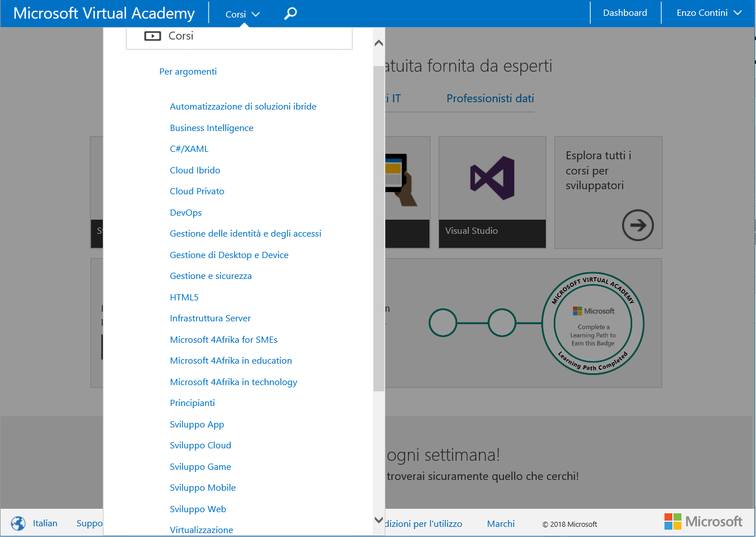Click the search magnifier icon
Viewport: 756px width, 537px height.
290,14
